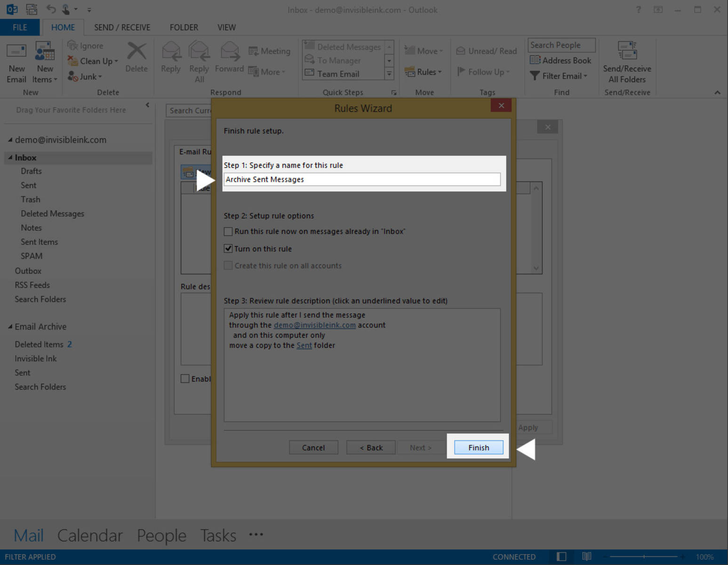This screenshot has height=565, width=728.
Task: Select the Deleted Items archive folder
Action: (43, 344)
